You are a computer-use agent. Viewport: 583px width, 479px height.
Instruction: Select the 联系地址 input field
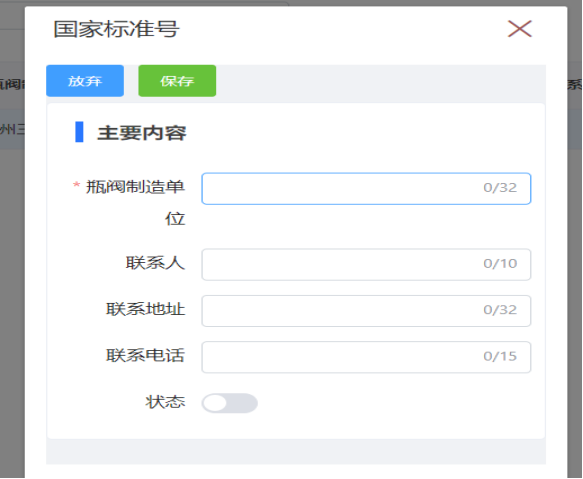coord(366,311)
